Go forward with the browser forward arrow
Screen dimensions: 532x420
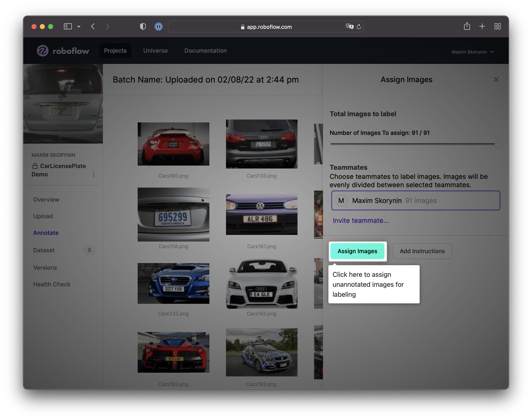pyautogui.click(x=107, y=27)
